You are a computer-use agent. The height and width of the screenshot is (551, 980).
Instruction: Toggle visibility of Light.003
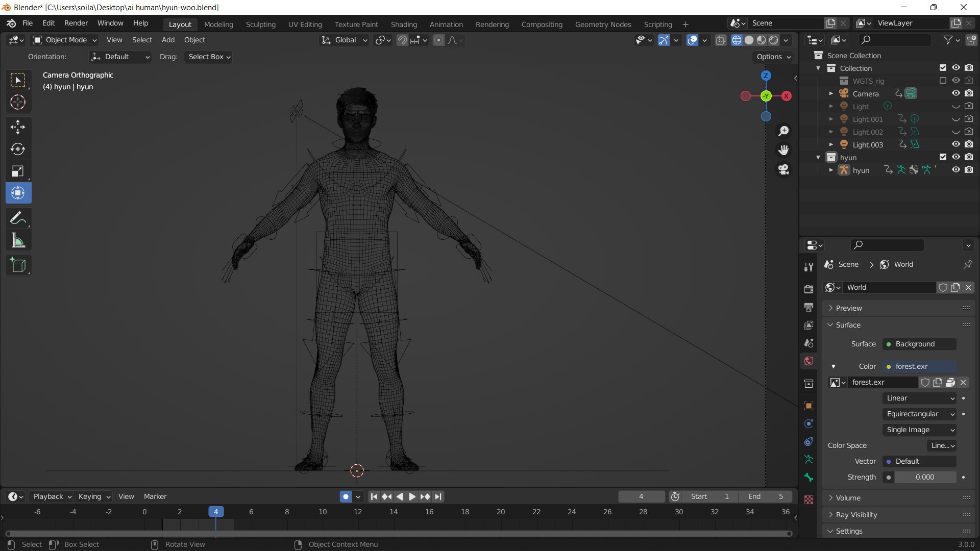pyautogui.click(x=956, y=144)
